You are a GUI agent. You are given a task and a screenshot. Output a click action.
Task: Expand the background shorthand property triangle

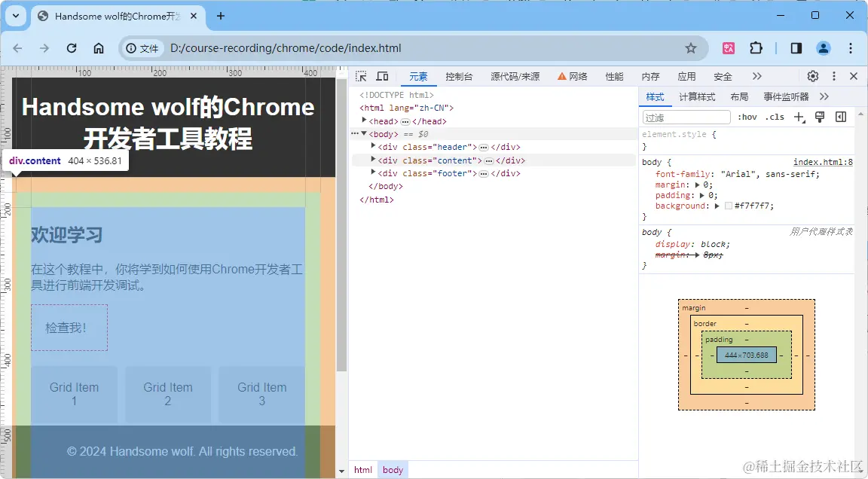coord(717,206)
